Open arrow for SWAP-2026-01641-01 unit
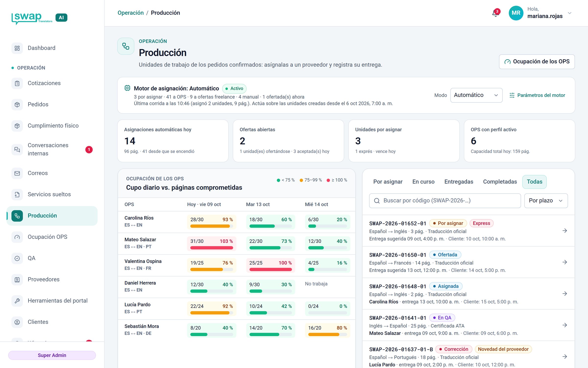The width and height of the screenshot is (588, 368). tap(565, 325)
